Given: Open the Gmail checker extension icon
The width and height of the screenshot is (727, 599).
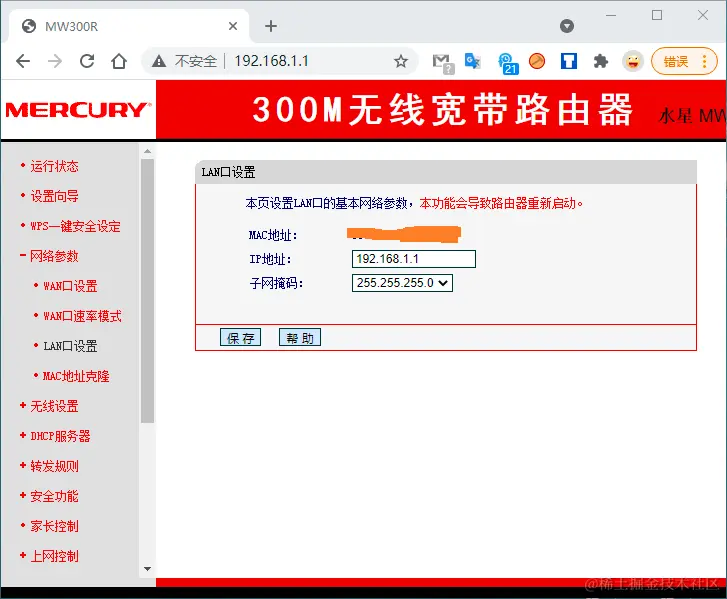Looking at the screenshot, I should (x=443, y=63).
